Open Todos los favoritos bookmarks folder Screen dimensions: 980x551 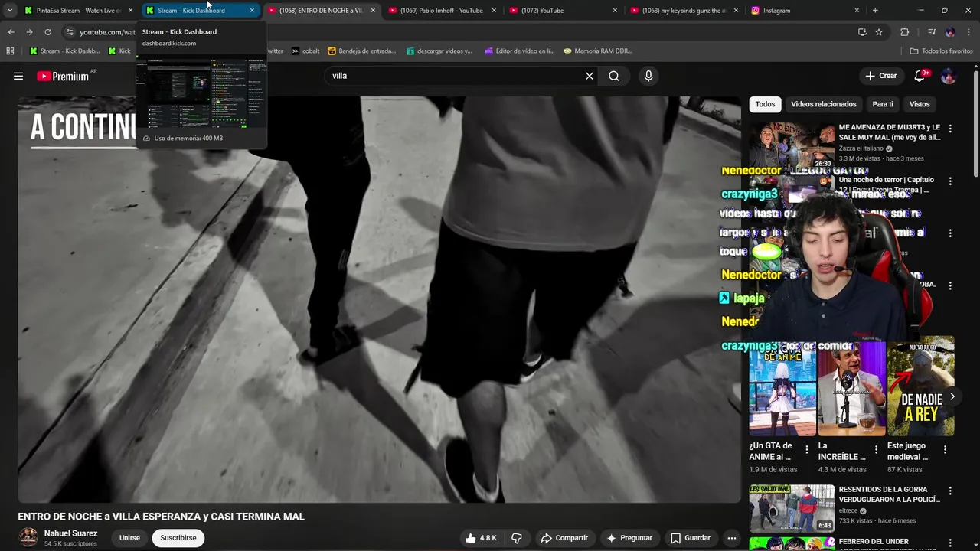941,51
